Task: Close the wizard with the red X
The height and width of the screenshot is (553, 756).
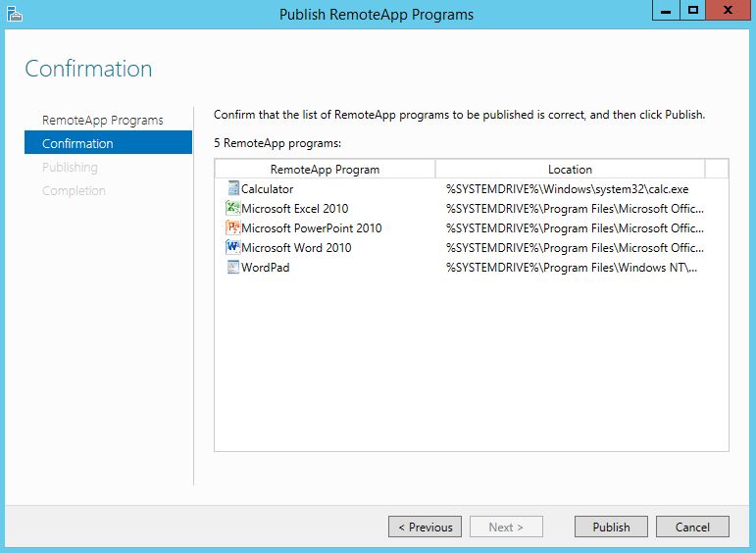Action: pyautogui.click(x=730, y=11)
